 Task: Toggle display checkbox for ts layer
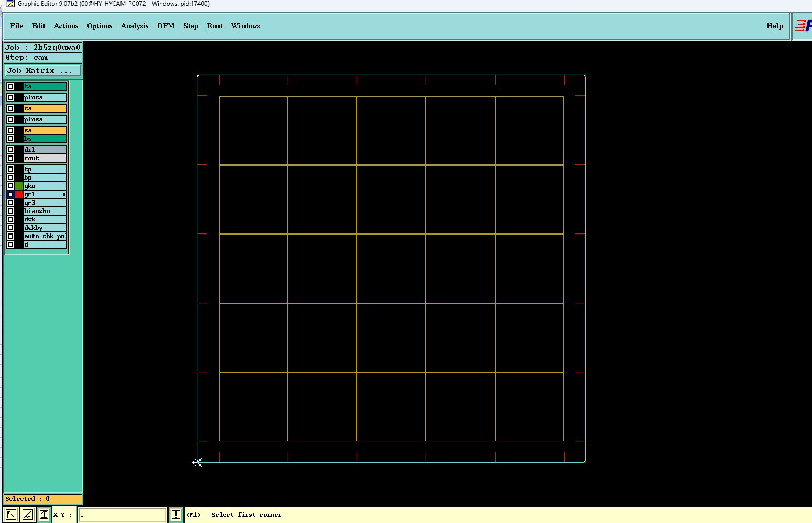click(x=10, y=86)
